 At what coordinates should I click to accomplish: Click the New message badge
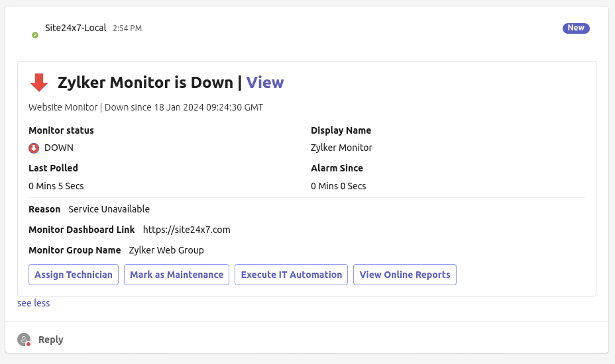coord(575,28)
